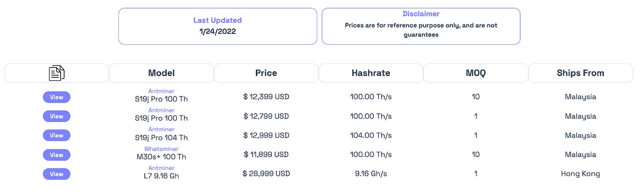
Task: View the Antminer L7 9.16 Gh listing
Action: point(57,174)
